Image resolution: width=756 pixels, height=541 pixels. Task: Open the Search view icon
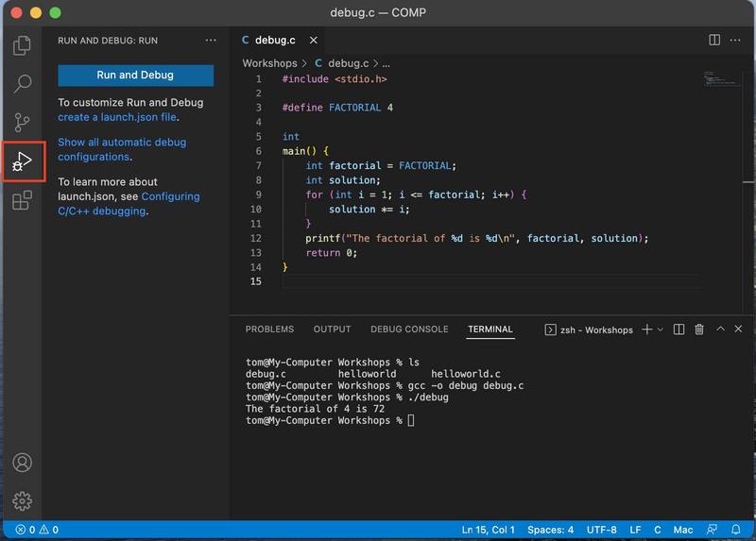(22, 84)
